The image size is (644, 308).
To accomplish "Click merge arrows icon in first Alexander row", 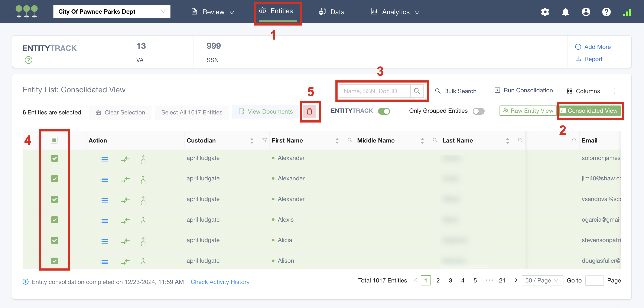I will [125, 159].
